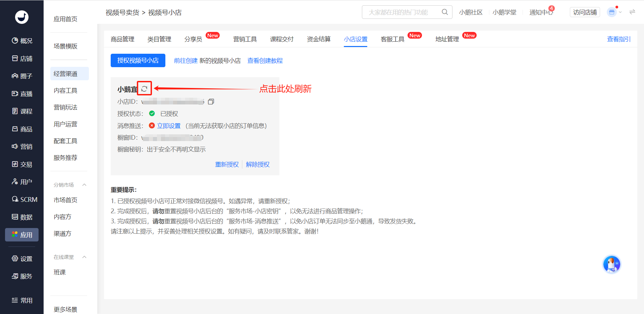644x314 pixels.
Task: Select 经营渠道 in the secondary menu
Action: pyautogui.click(x=69, y=74)
